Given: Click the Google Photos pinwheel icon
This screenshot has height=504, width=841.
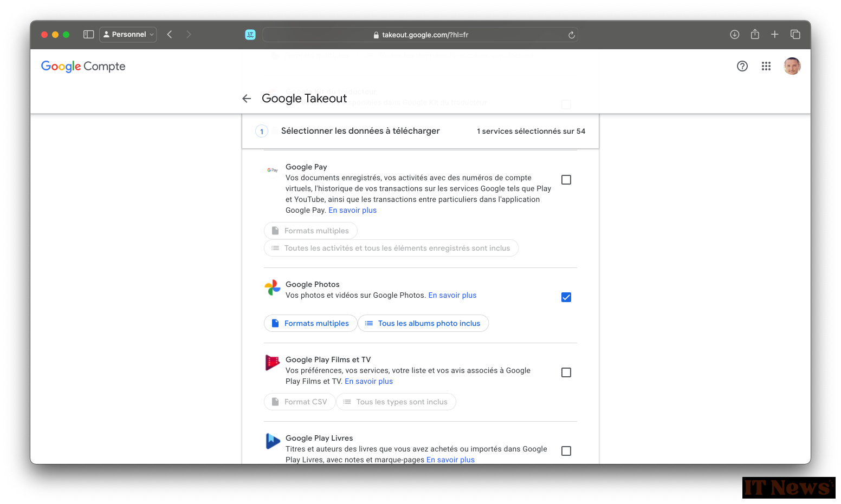Looking at the screenshot, I should click(273, 287).
